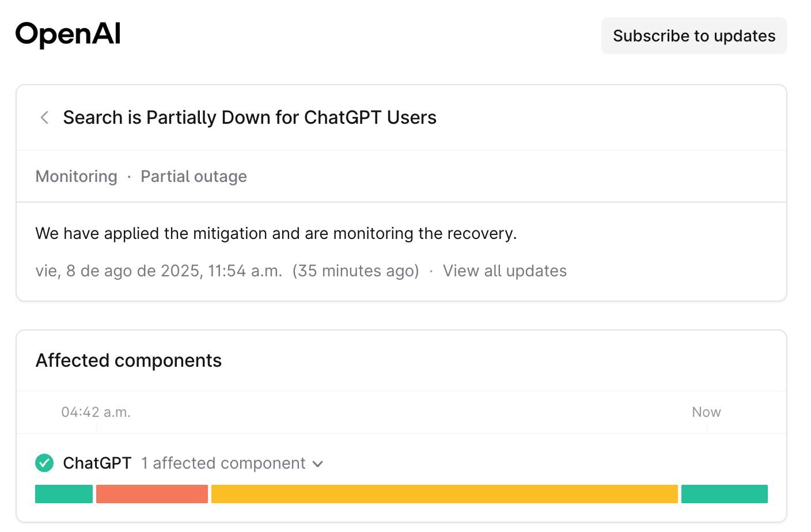Image resolution: width=811 pixels, height=532 pixels.
Task: Go back using the left chevron arrow
Action: [44, 117]
